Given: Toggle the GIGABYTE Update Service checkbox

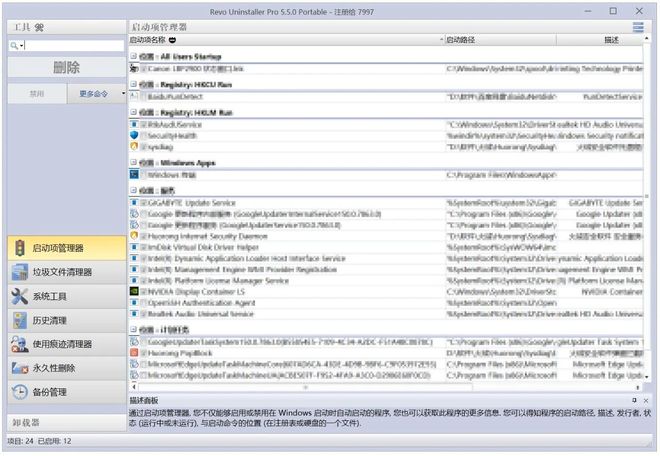Looking at the screenshot, I should click(144, 203).
